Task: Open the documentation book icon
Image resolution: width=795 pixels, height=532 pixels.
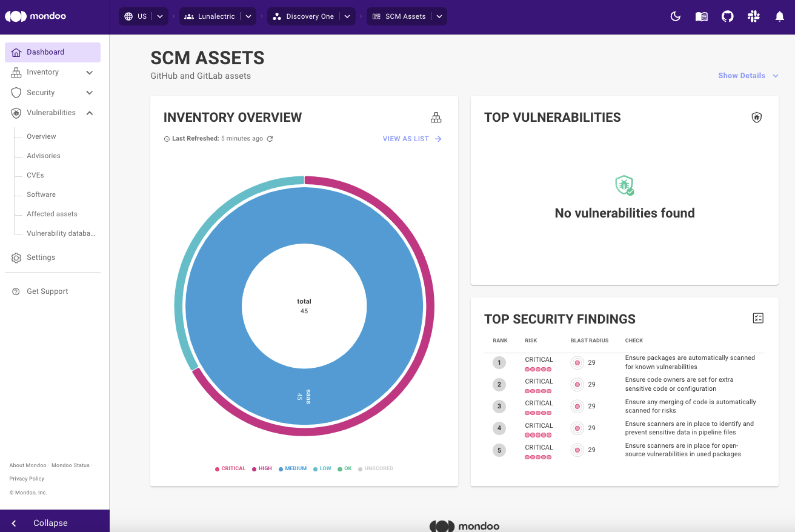Action: 702,16
